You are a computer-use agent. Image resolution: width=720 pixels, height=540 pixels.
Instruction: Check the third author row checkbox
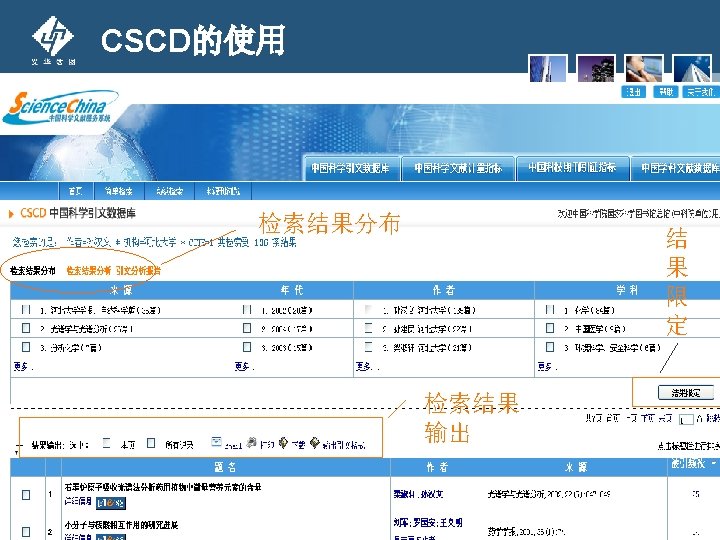[x=368, y=347]
